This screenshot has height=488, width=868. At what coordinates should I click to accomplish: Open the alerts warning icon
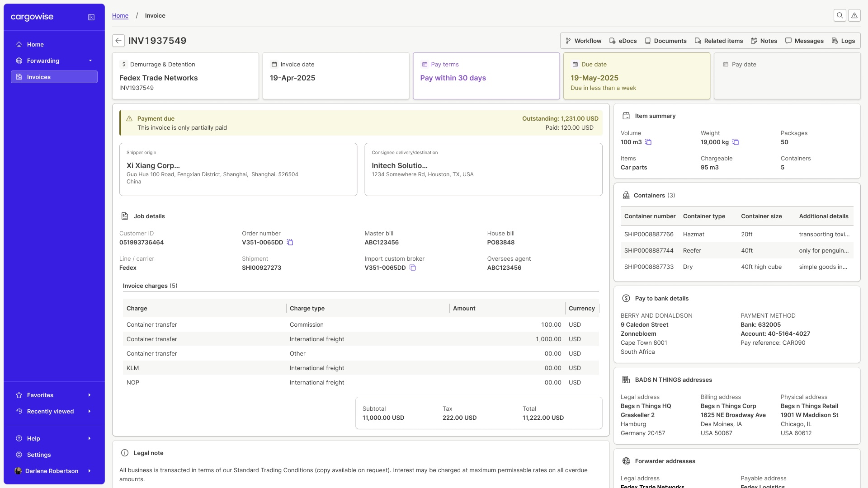coord(854,15)
